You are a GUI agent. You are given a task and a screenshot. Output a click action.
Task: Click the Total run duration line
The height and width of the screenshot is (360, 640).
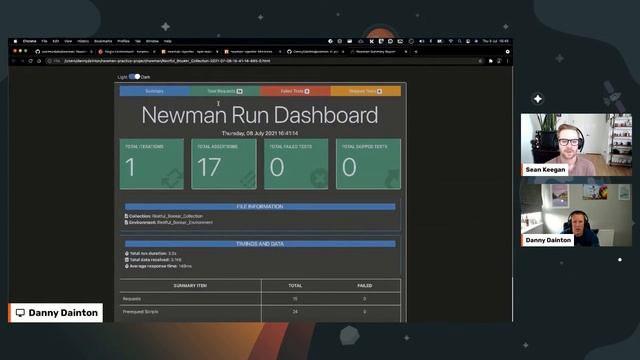[x=151, y=253]
